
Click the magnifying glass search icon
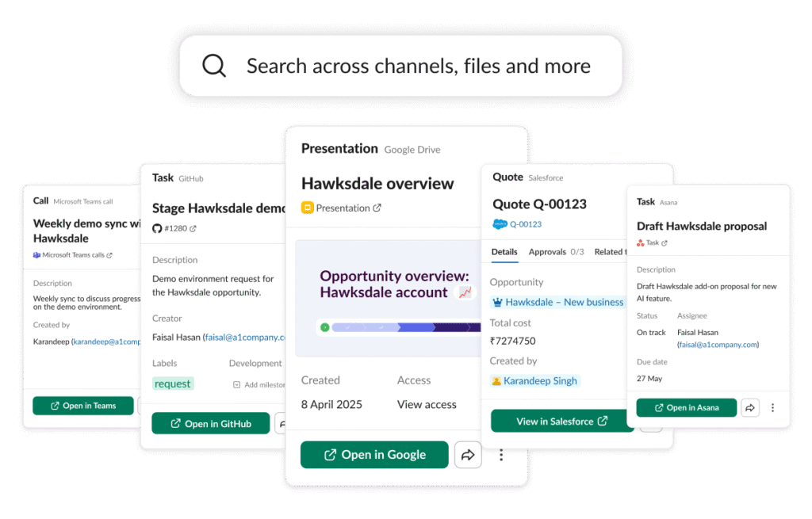pos(214,66)
